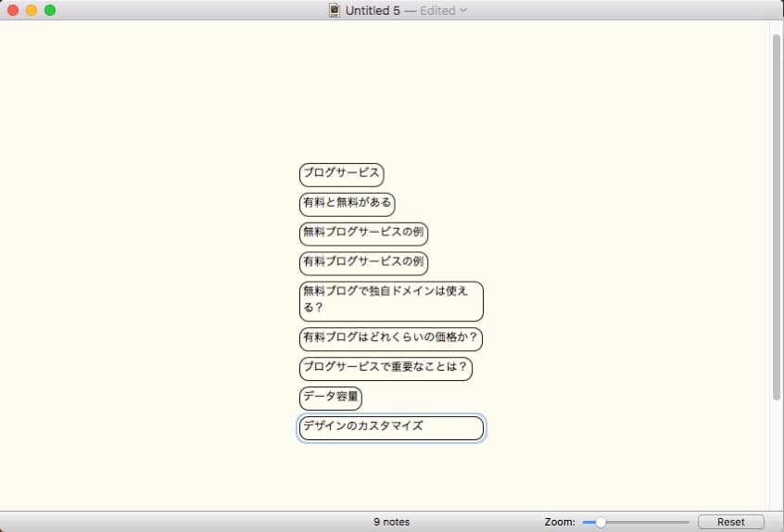The image size is (784, 532).
Task: Maximize the window with green button
Action: pos(50,10)
